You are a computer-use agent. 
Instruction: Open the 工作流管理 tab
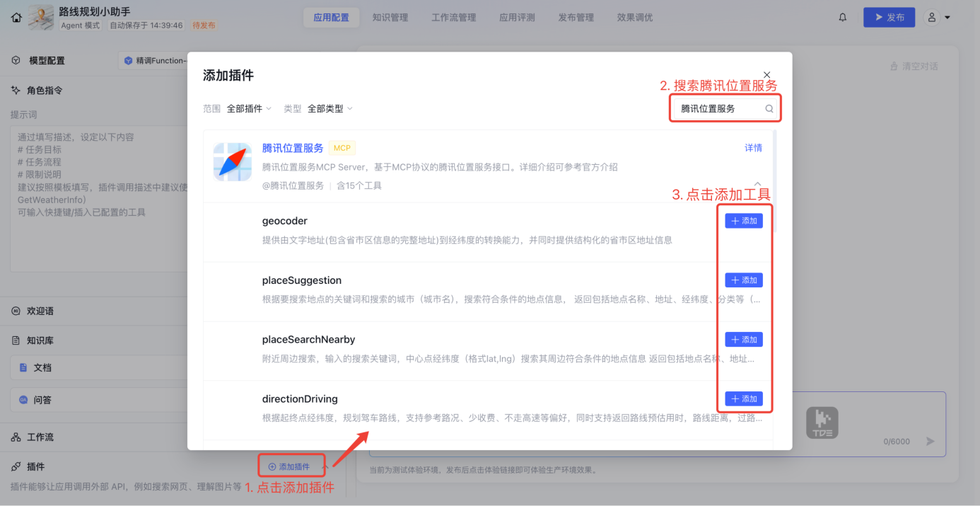point(454,18)
